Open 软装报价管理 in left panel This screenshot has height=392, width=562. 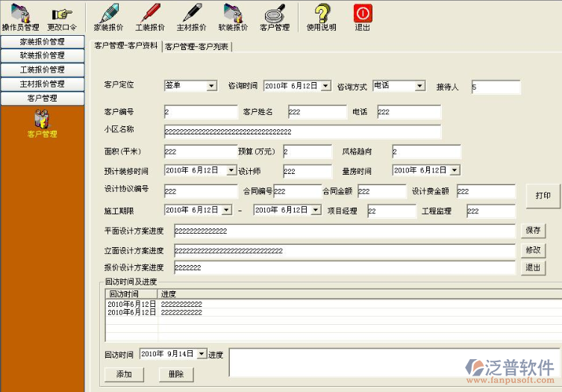pos(43,55)
